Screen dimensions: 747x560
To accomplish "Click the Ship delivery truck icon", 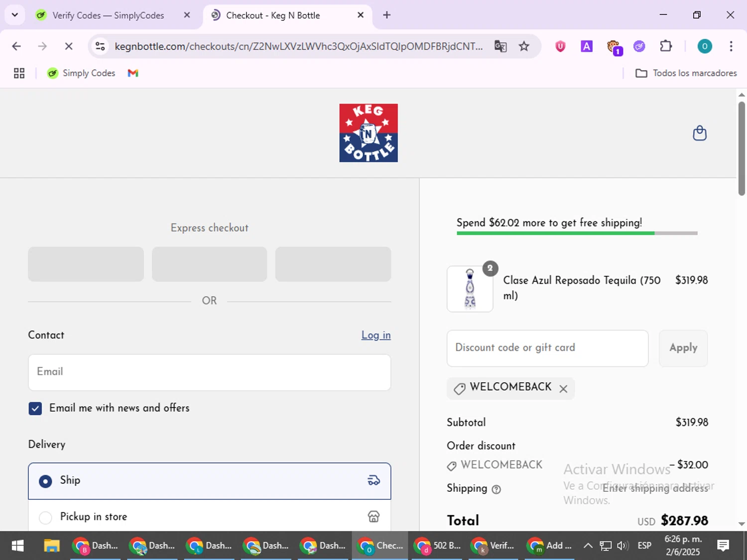I will tap(373, 480).
